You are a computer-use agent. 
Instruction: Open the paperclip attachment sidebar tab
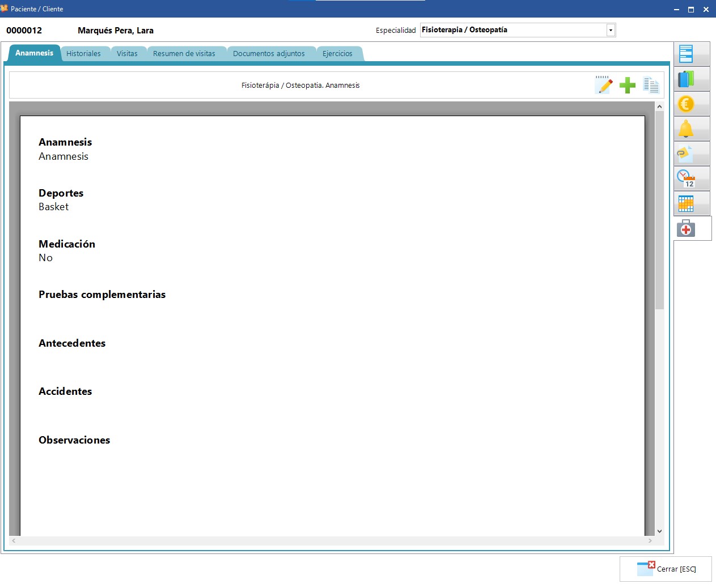click(x=692, y=154)
